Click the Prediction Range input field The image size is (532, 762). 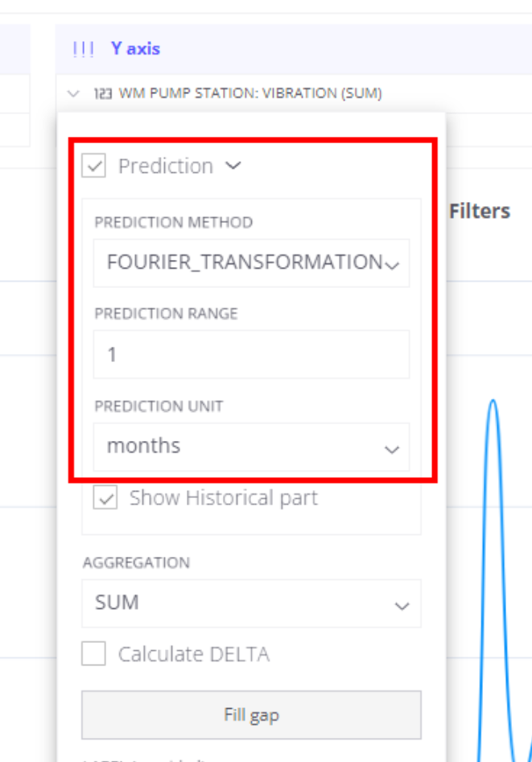(x=251, y=354)
